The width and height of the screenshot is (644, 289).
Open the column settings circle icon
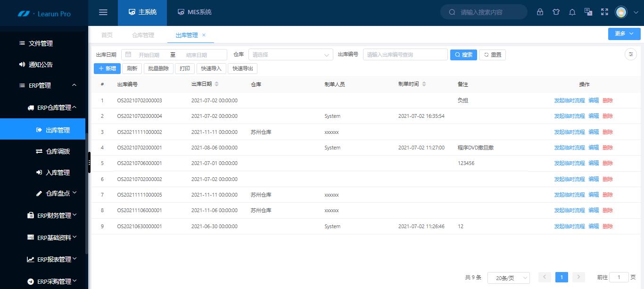(630, 54)
